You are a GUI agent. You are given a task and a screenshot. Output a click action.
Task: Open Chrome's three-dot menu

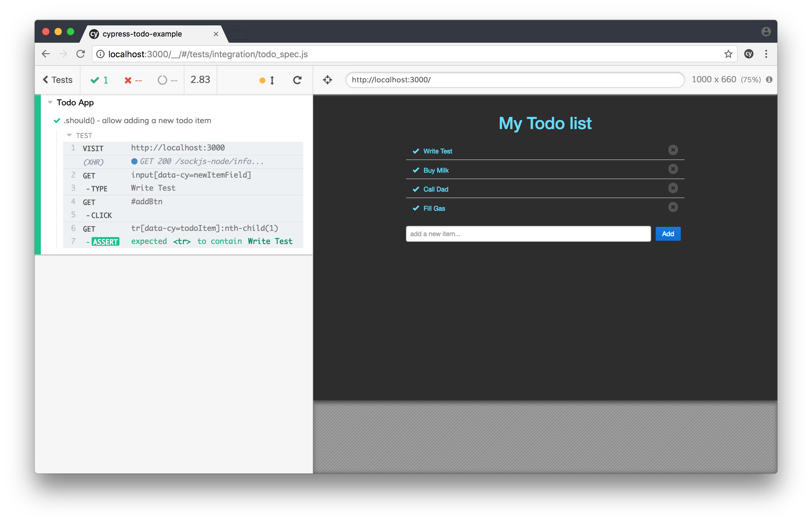point(766,54)
